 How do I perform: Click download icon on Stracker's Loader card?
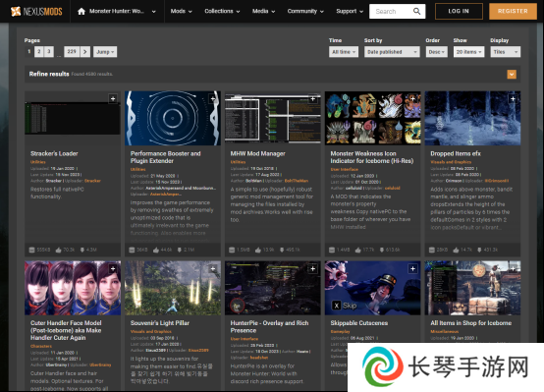(82, 250)
